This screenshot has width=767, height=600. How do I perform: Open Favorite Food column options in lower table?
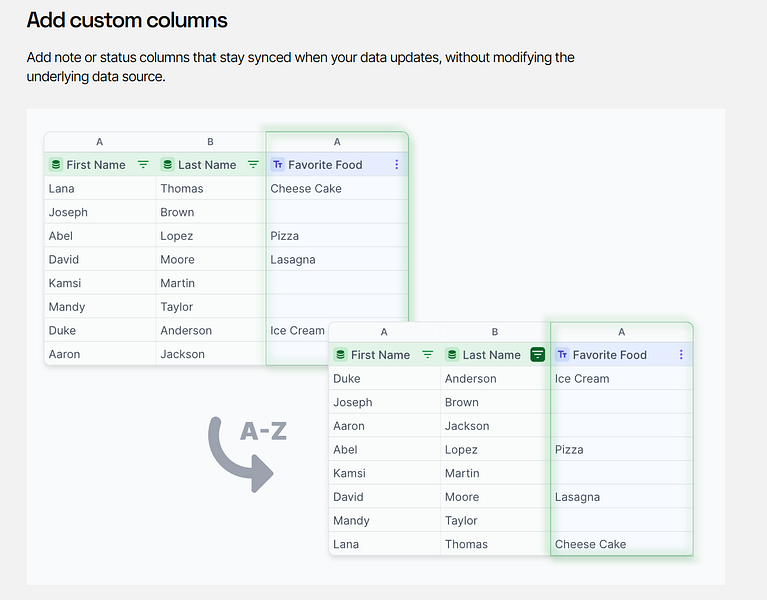point(681,355)
